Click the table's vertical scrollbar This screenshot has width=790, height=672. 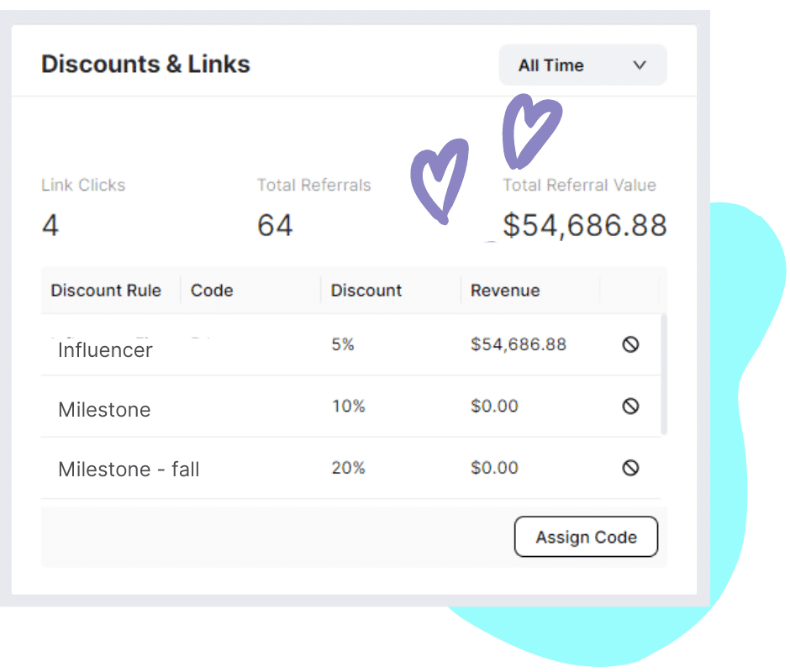(x=664, y=374)
